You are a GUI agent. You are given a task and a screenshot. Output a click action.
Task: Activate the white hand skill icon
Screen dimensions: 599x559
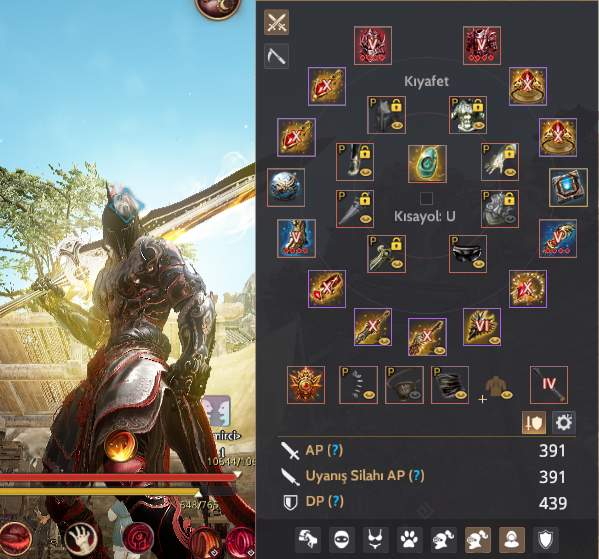[81, 537]
